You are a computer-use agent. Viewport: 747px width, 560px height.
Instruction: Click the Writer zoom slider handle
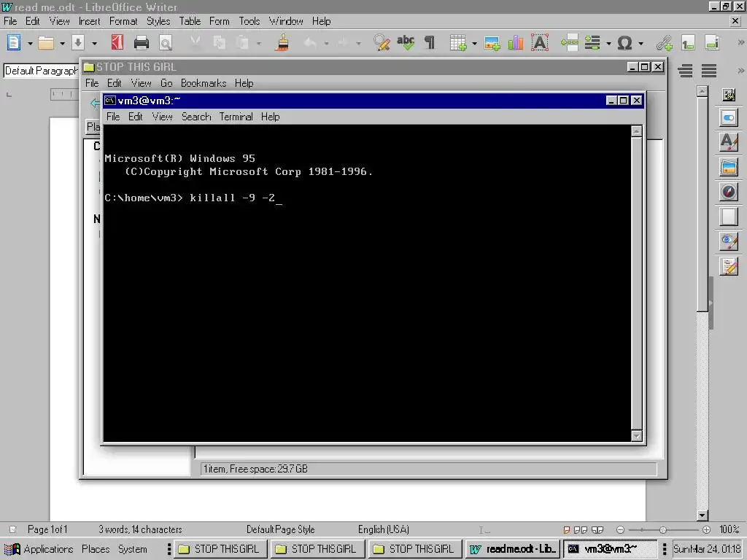coord(662,529)
